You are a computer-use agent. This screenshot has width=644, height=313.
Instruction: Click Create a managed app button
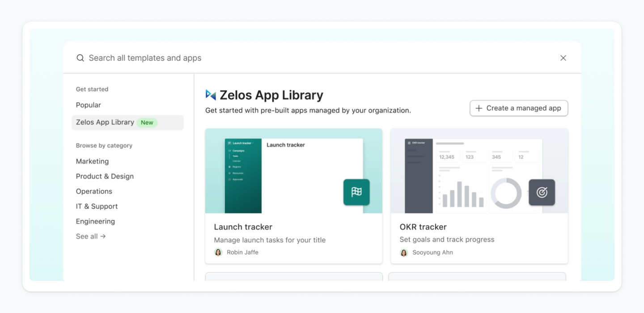(x=519, y=108)
